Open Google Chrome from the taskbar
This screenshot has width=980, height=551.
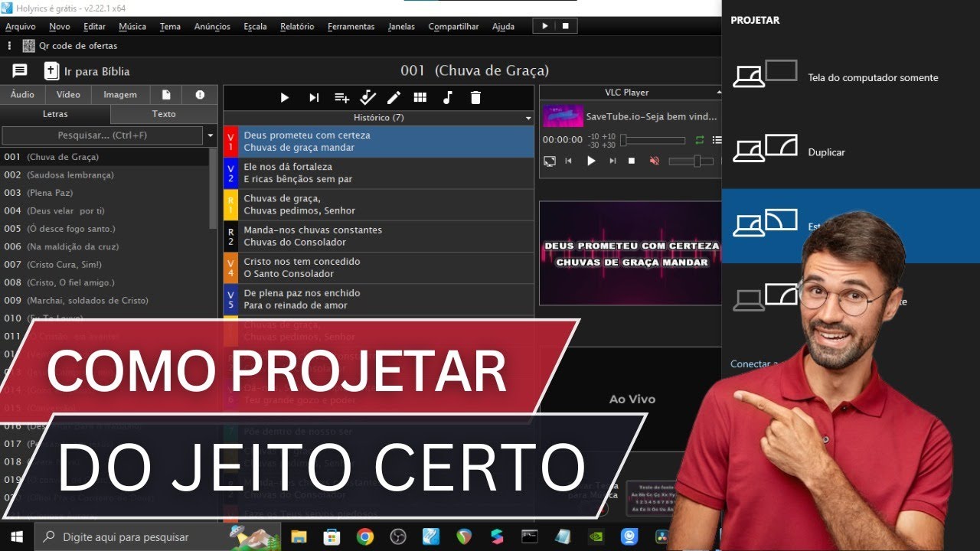point(364,537)
